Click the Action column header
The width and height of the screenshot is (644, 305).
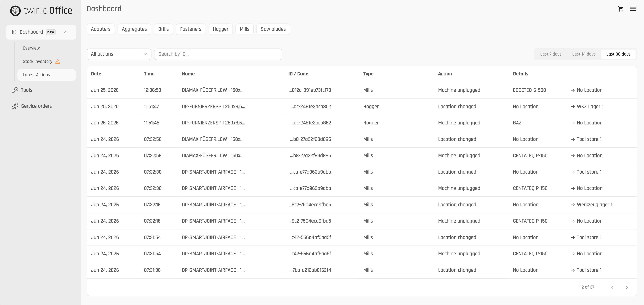point(445,74)
